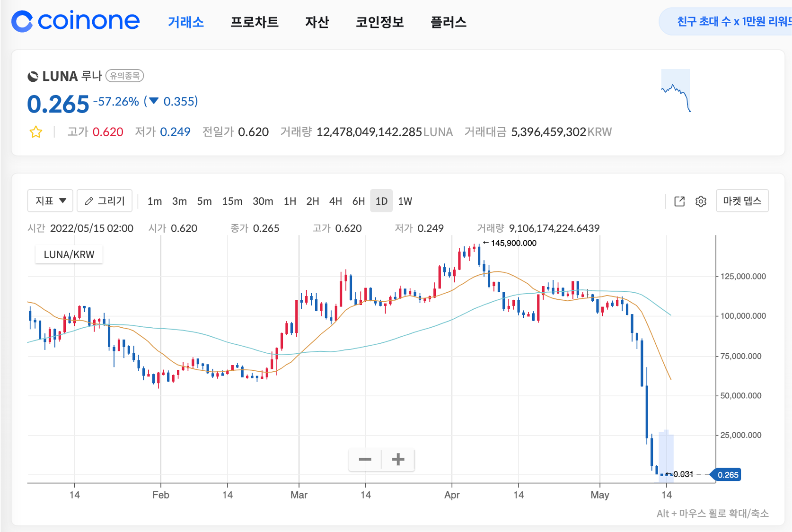This screenshot has width=792, height=532.
Task: Zoom in chart with plus button
Action: pos(398,459)
